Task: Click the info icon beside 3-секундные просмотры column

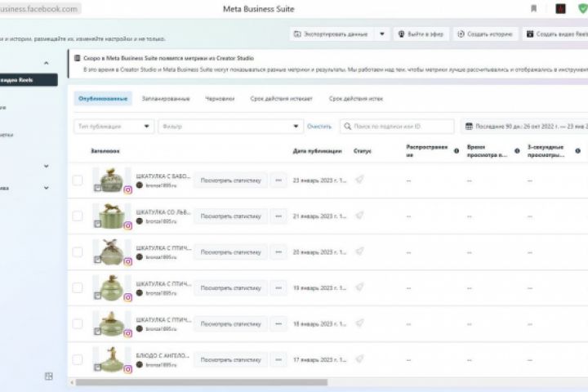Action: (x=578, y=151)
